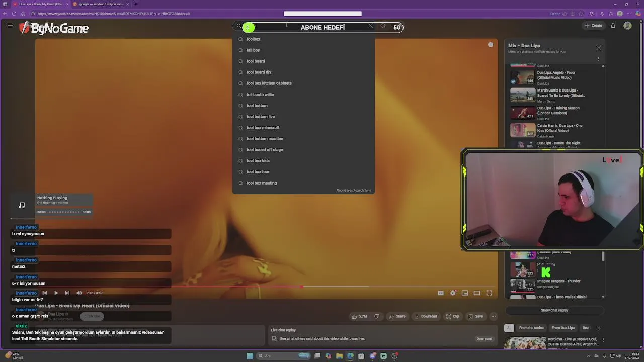Open the Windows Start menu
The height and width of the screenshot is (362, 644).
[x=250, y=356]
